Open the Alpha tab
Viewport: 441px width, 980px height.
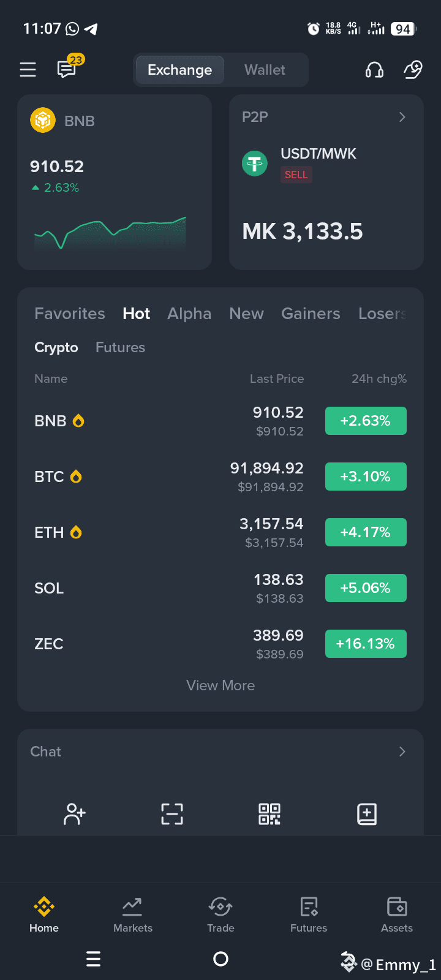coord(189,314)
